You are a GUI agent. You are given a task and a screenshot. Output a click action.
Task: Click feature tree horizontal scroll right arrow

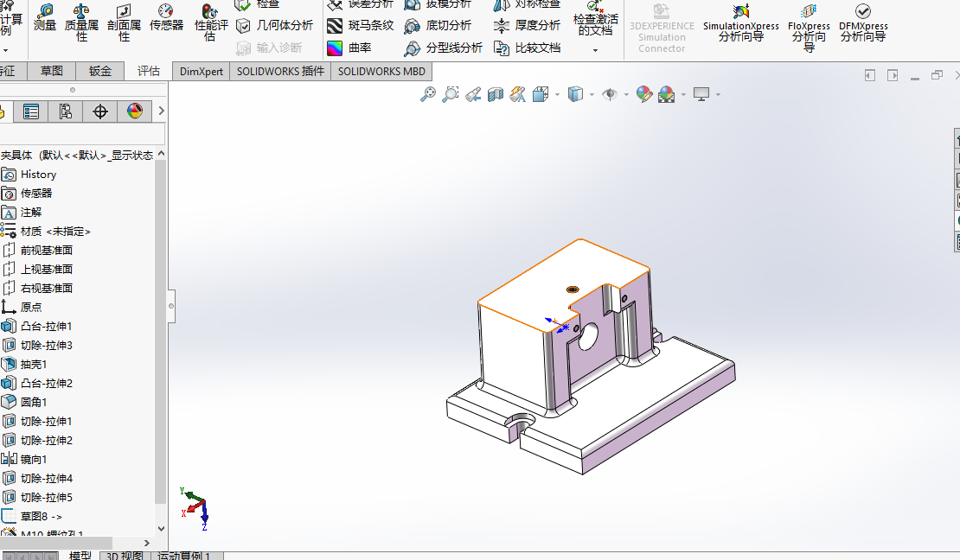click(x=146, y=543)
